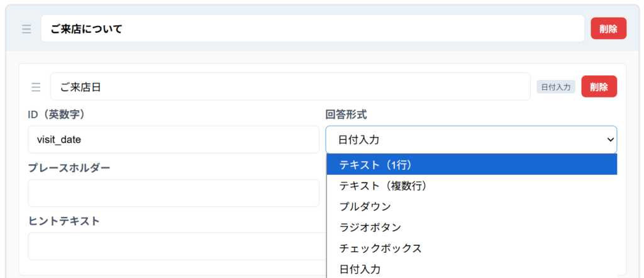The width and height of the screenshot is (644, 278).
Task: Focus the ご来店について section title input
Action: 313,29
